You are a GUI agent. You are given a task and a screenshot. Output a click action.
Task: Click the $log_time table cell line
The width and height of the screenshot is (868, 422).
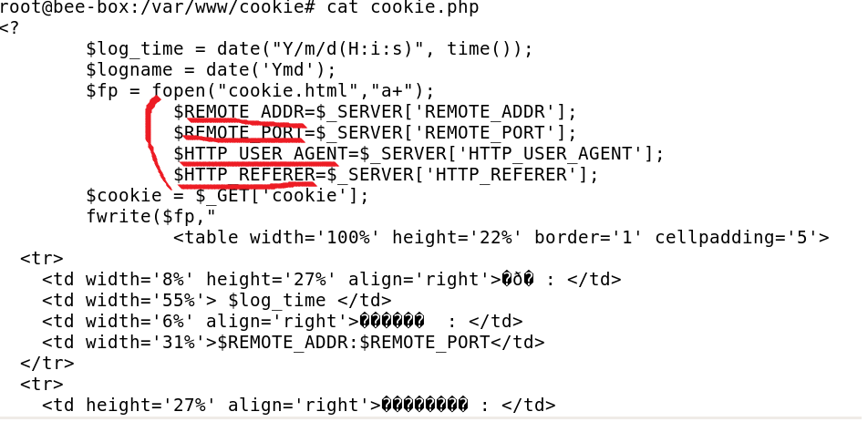click(217, 301)
